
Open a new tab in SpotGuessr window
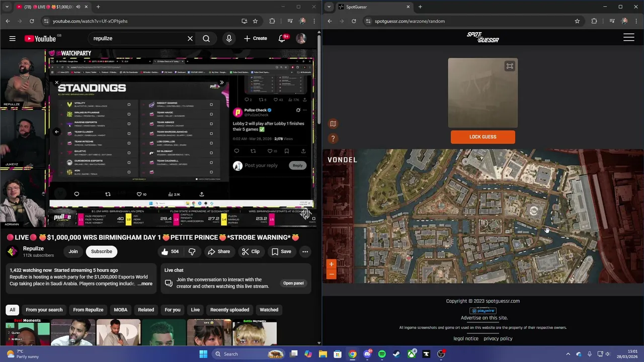point(420,7)
